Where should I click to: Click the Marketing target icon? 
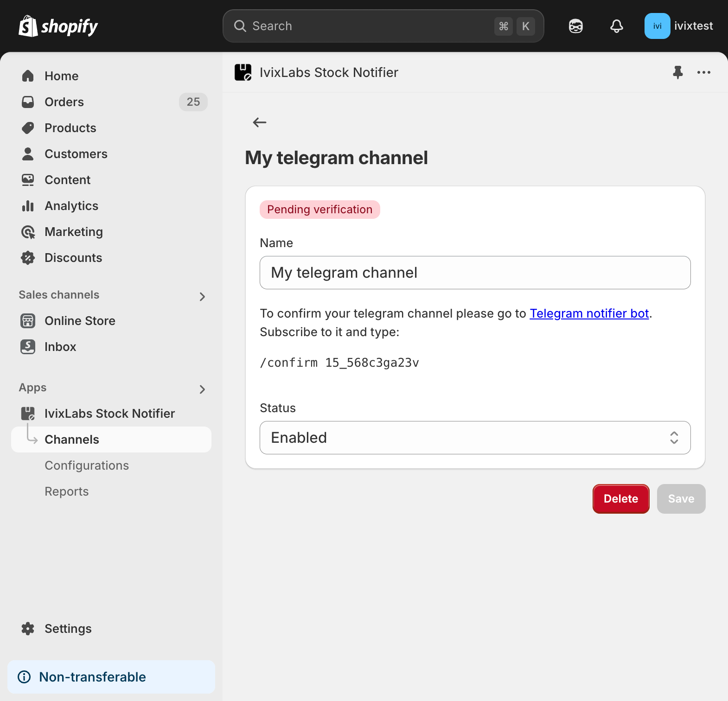[x=28, y=232]
